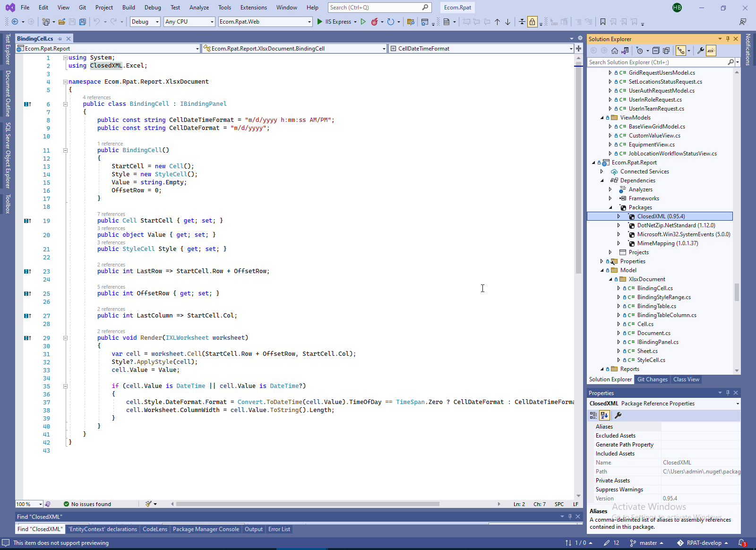
Task: Toggle bookmark using the bookmark toolbar icon
Action: coord(603,22)
